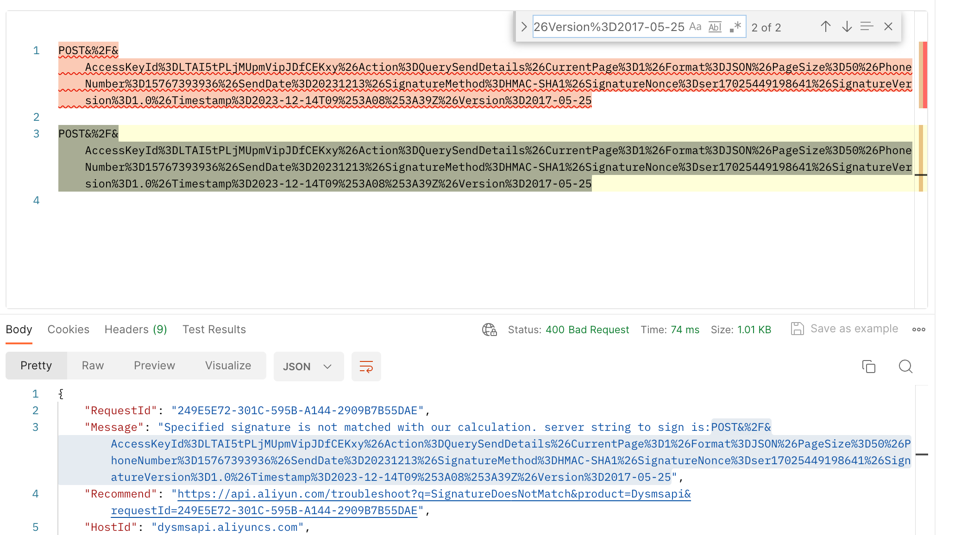
Task: Expand the replace toggle chevron
Action: click(524, 27)
